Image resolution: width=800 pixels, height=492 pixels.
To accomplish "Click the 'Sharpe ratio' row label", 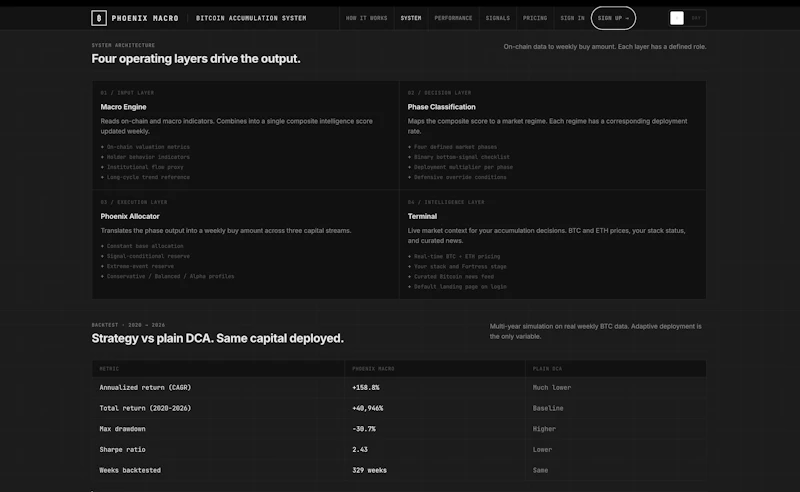I will [122, 450].
